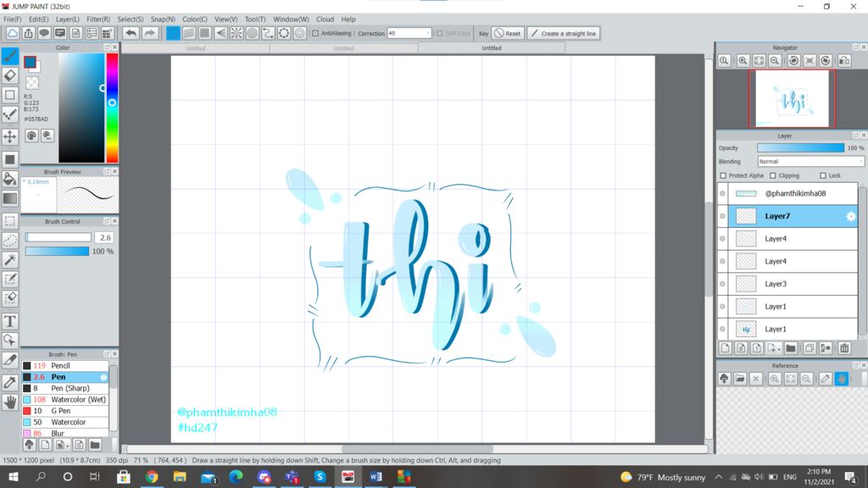
Task: Select the Lasso selection tool
Action: (x=10, y=240)
